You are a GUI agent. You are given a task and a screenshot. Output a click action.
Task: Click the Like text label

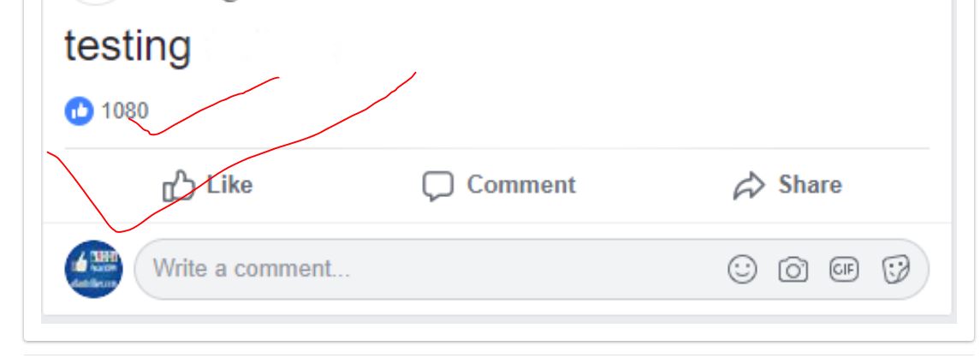[x=230, y=185]
